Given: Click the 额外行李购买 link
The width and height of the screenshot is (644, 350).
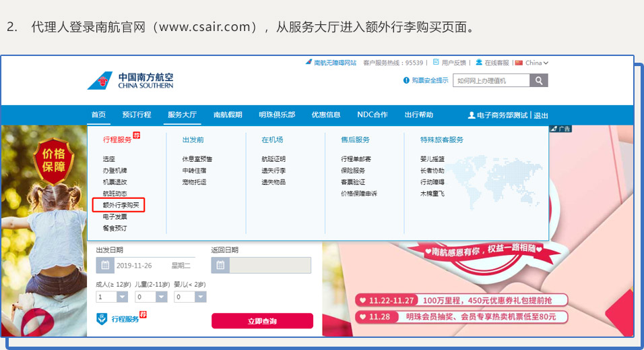Looking at the screenshot, I should pyautogui.click(x=119, y=205).
